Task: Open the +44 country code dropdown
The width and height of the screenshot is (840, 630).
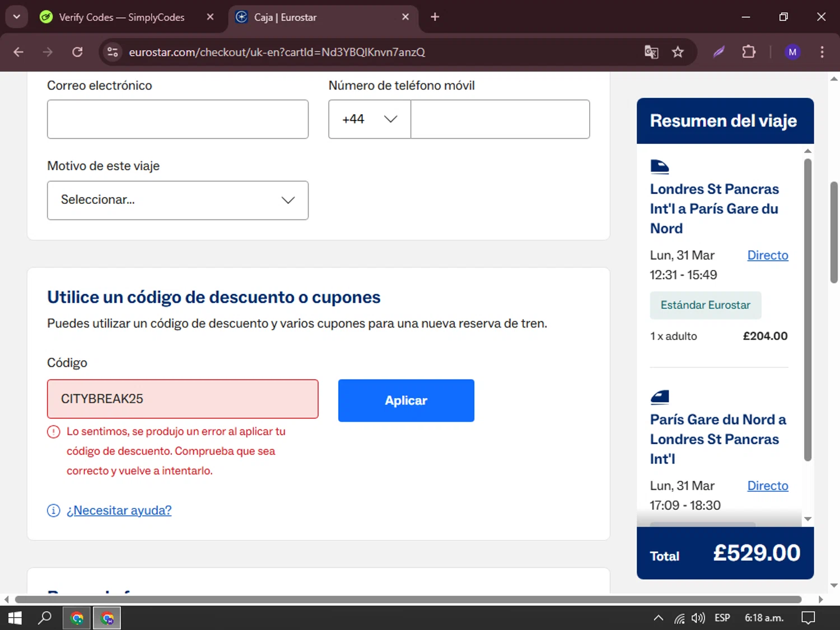Action: pos(370,119)
